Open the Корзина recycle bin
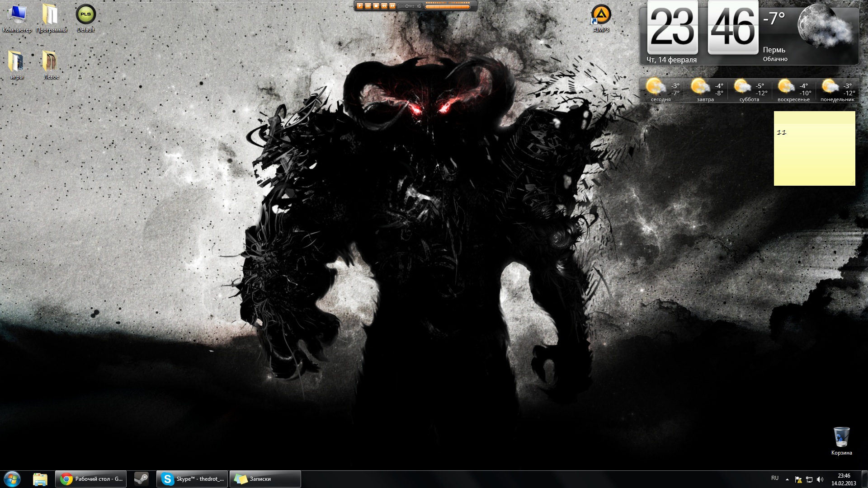Viewport: 868px width, 488px height. point(841,441)
